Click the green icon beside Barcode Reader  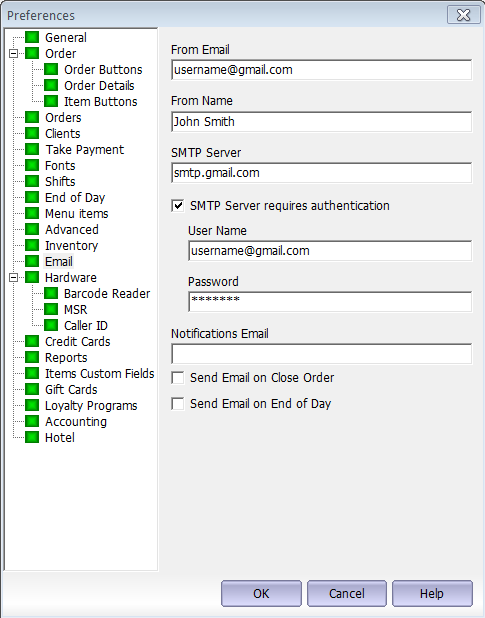[x=51, y=293]
